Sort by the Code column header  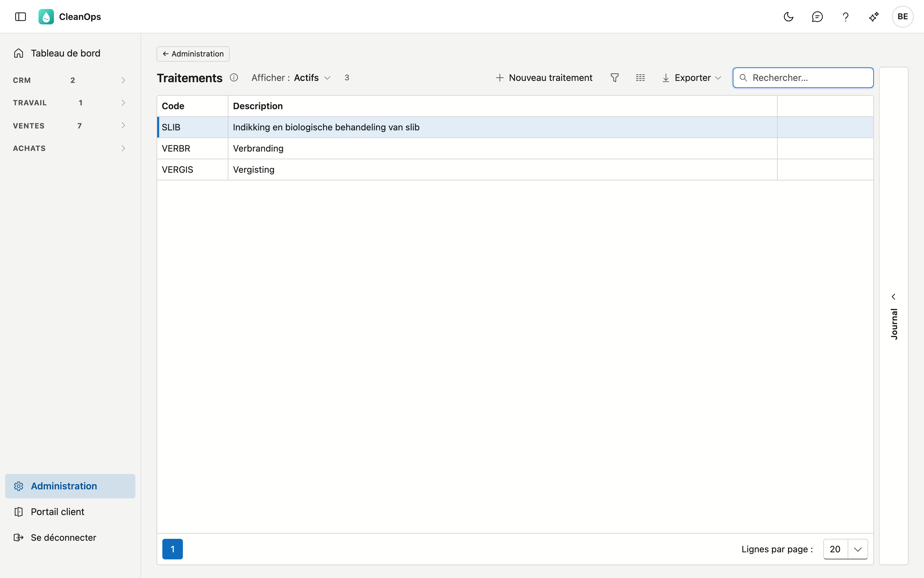(x=193, y=106)
